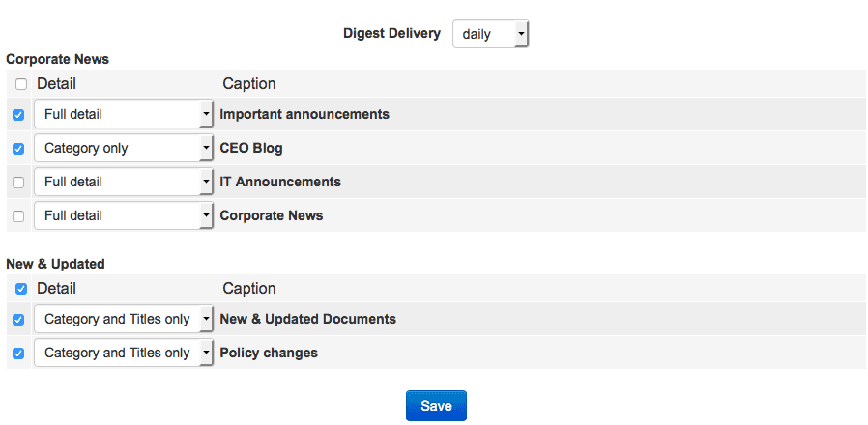Open the Digest Delivery frequency dropdown
Viewport: 868px width, 425px height.
pyautogui.click(x=490, y=35)
